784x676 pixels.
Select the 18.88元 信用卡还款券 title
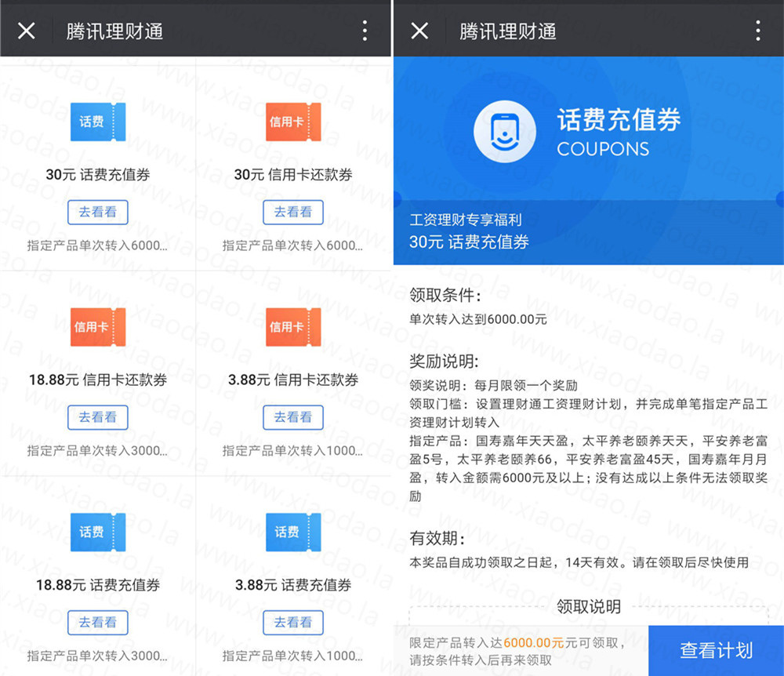coord(98,380)
